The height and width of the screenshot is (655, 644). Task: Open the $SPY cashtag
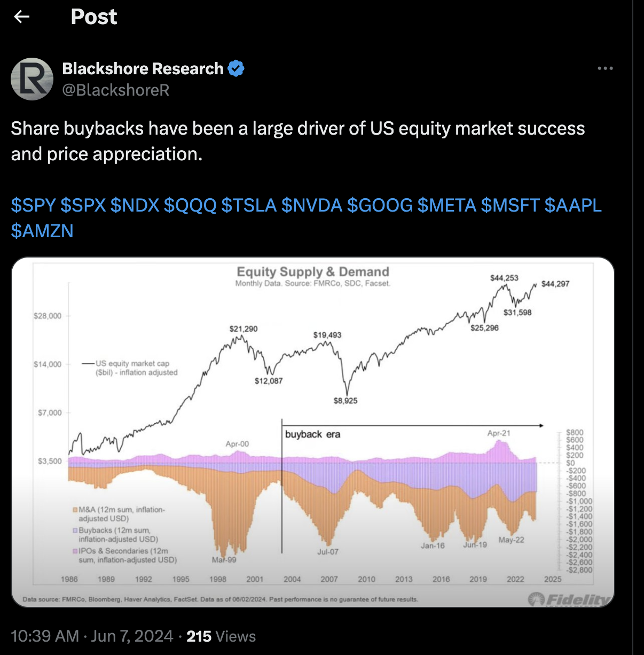[33, 205]
